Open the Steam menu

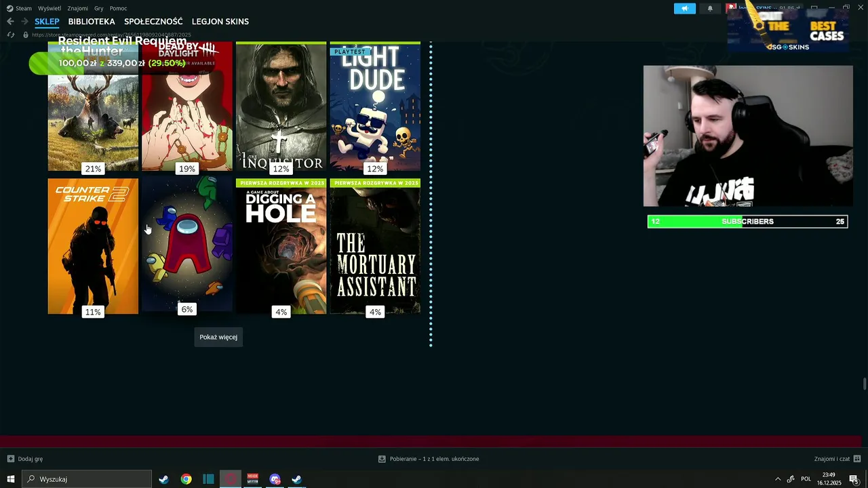click(x=19, y=8)
